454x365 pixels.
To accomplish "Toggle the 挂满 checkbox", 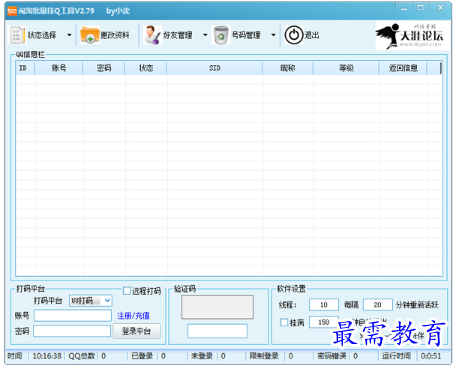I will [x=284, y=322].
